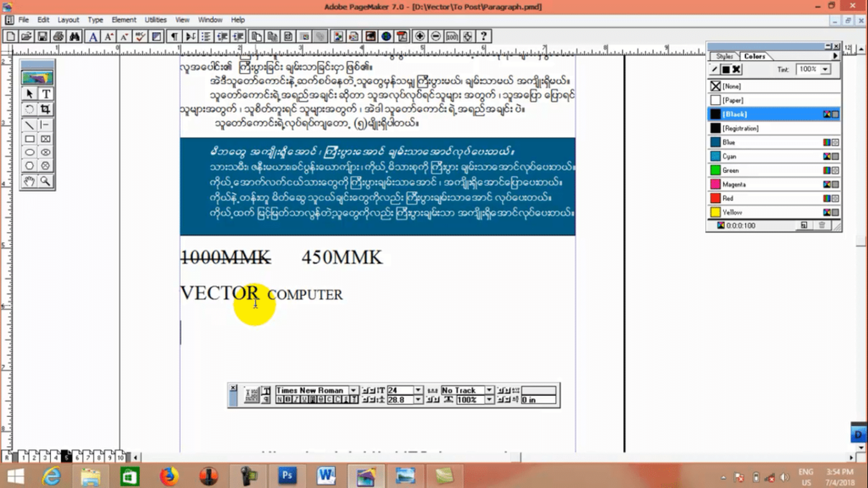Viewport: 868px width, 488px height.
Task: Open the leading 28.8 dropdown
Action: pyautogui.click(x=417, y=400)
